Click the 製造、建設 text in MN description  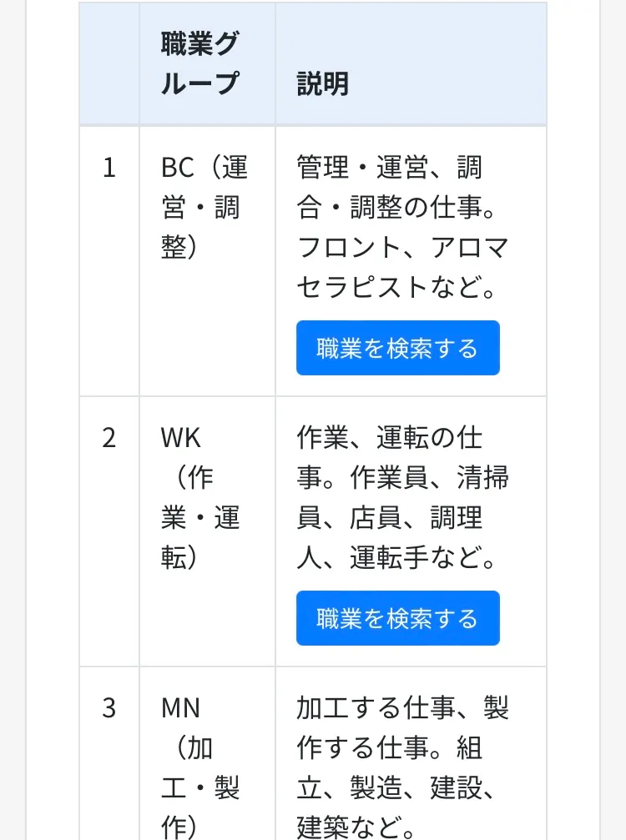(416, 787)
